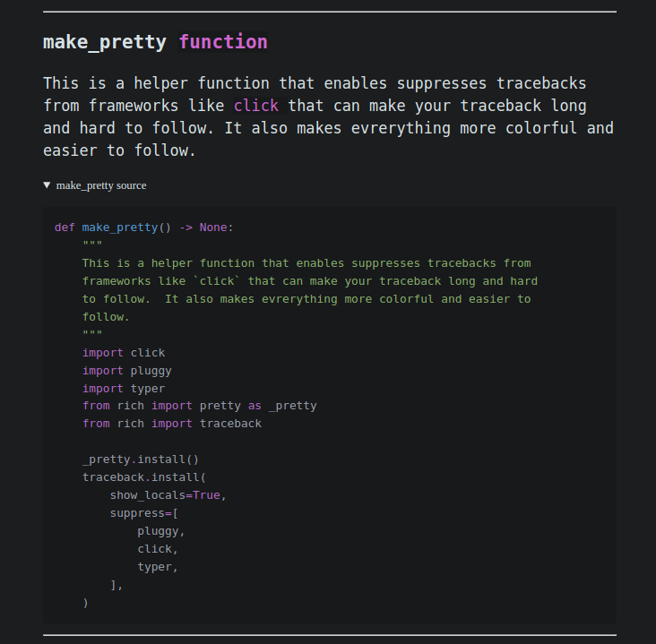Click the "-> None" return annotation
This screenshot has height=644, width=656.
pos(206,228)
